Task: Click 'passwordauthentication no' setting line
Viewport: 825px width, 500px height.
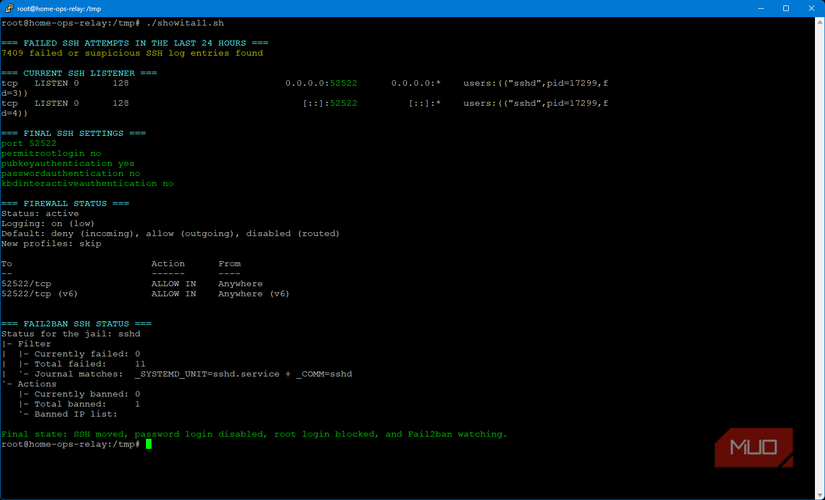Action: tap(71, 174)
